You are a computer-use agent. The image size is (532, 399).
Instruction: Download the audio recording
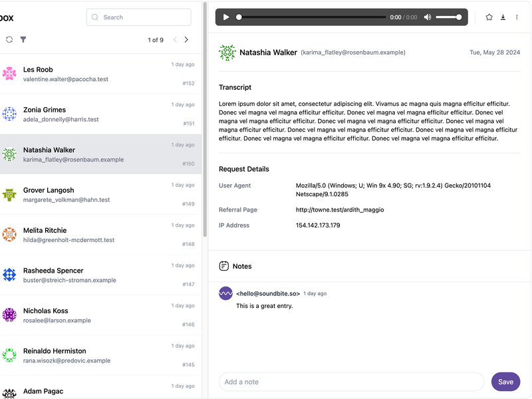[503, 17]
